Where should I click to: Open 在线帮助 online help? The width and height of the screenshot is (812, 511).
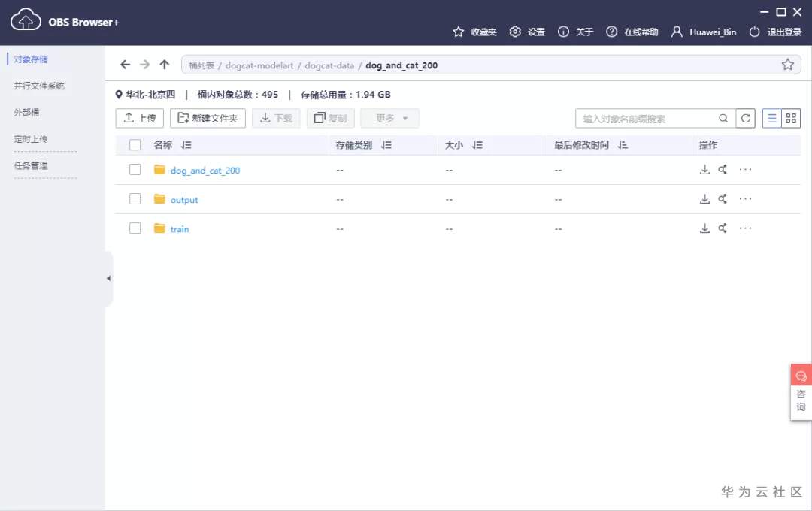pyautogui.click(x=632, y=32)
